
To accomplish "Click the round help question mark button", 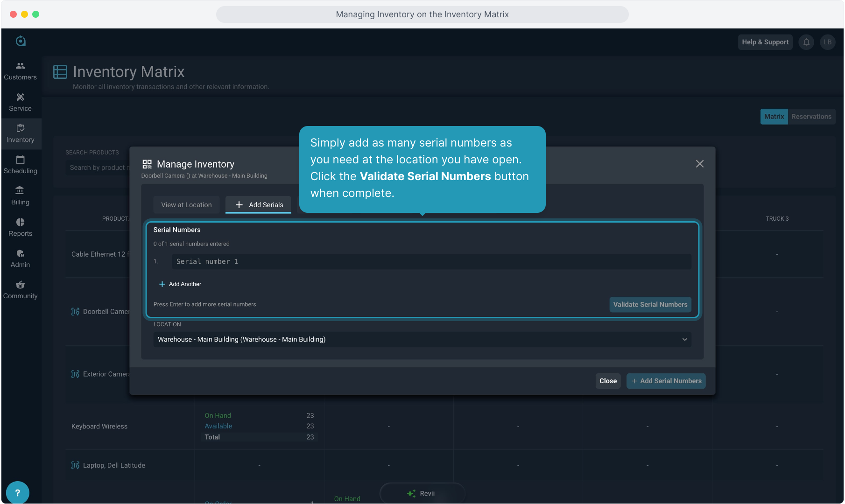I will click(x=18, y=492).
